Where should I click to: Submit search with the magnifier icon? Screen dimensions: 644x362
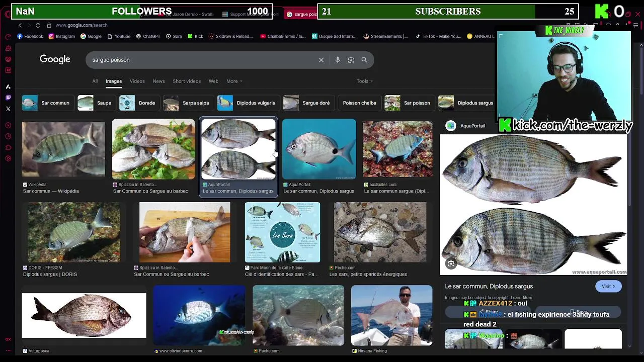pyautogui.click(x=364, y=60)
